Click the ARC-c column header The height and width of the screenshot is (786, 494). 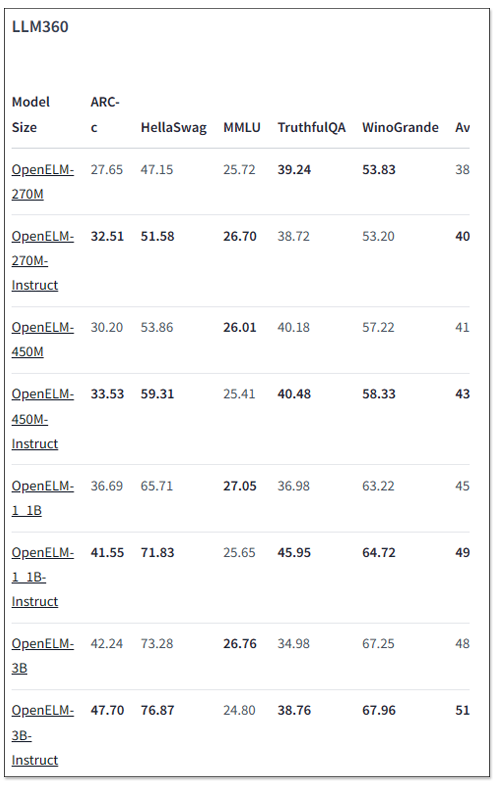[x=105, y=114]
